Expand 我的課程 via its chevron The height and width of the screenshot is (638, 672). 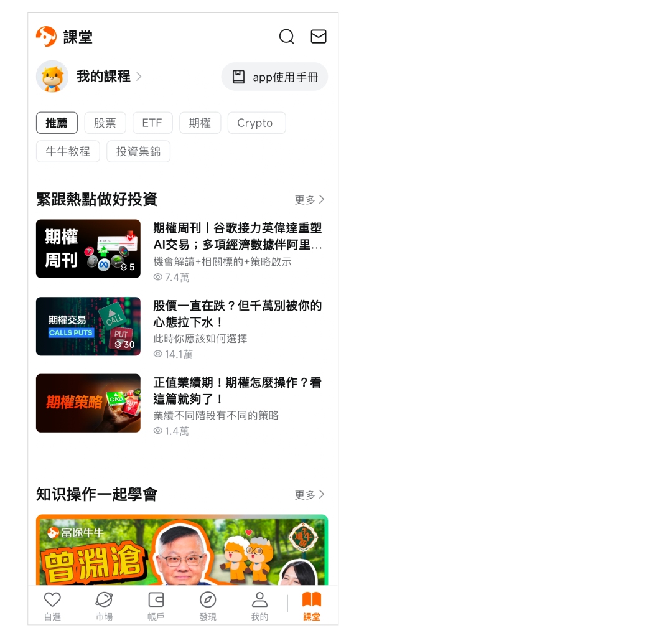pos(139,77)
